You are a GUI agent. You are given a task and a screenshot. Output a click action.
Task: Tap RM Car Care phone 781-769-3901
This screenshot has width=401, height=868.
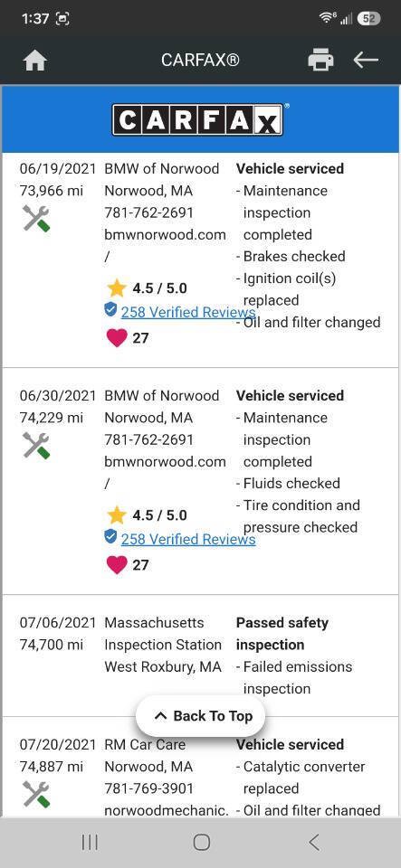(149, 788)
